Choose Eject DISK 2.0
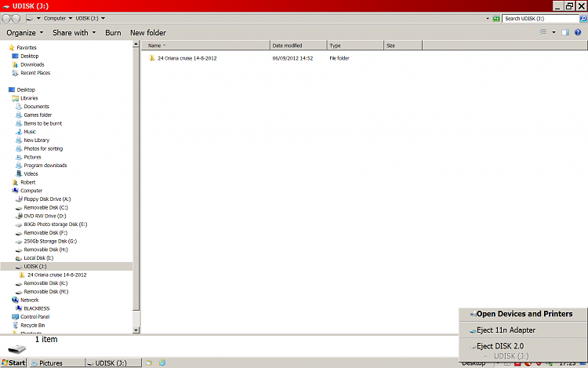Viewport: 588px width, 368px height. [x=523, y=346]
